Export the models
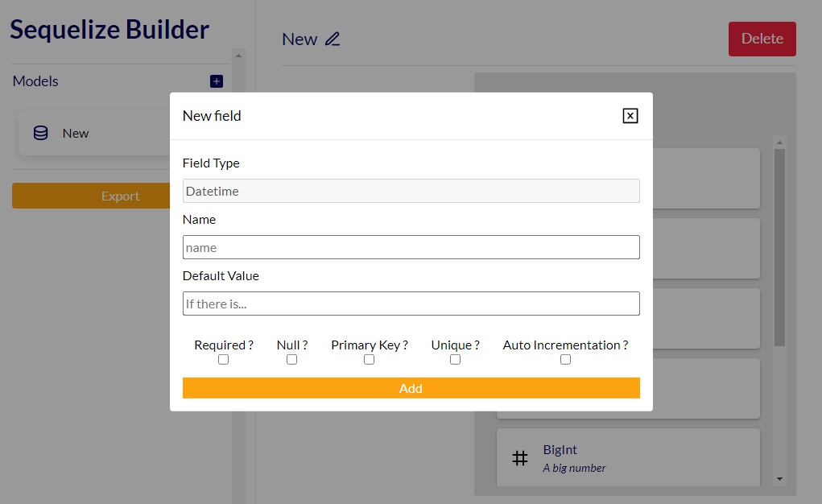The height and width of the screenshot is (504, 822). [119, 196]
